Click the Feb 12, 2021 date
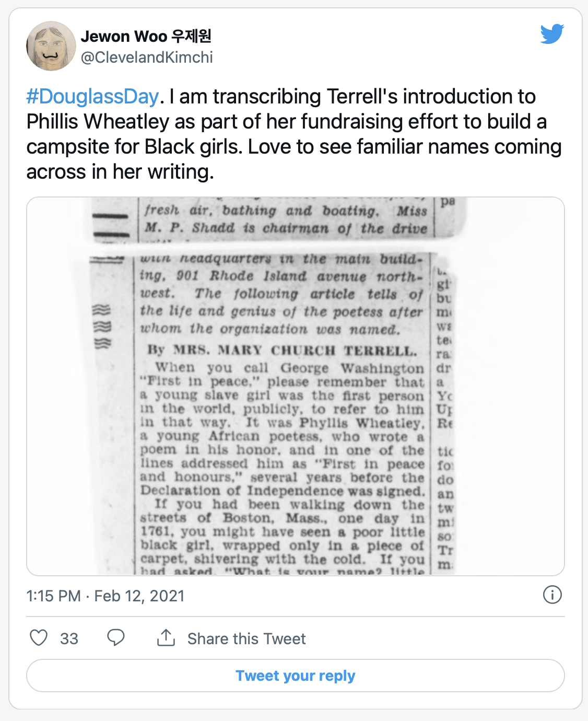This screenshot has height=721, width=588. [139, 596]
